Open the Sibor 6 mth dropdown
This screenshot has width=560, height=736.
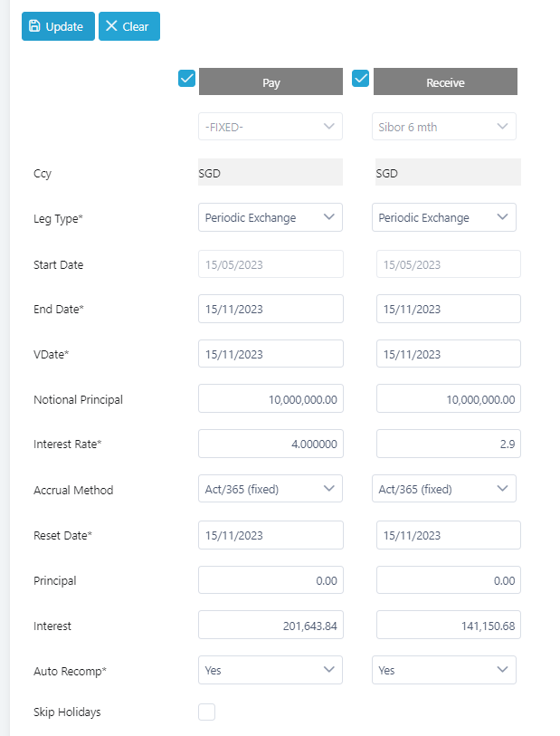click(x=443, y=126)
